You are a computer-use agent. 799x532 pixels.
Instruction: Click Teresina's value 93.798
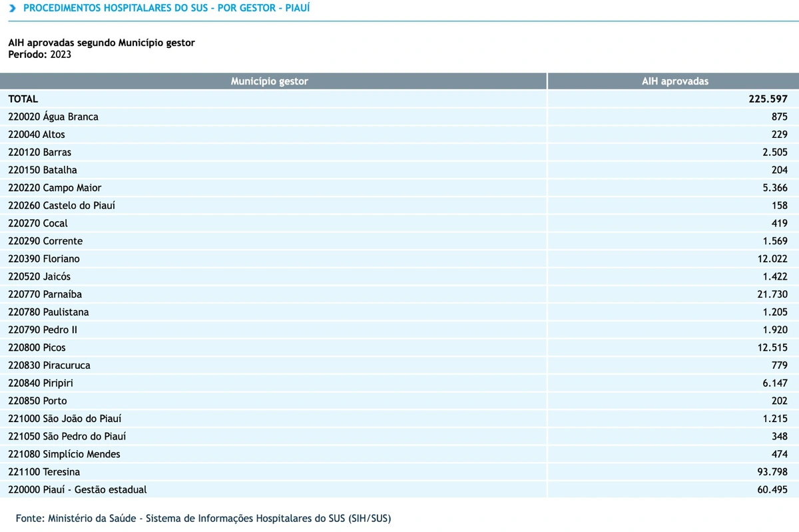coord(771,471)
